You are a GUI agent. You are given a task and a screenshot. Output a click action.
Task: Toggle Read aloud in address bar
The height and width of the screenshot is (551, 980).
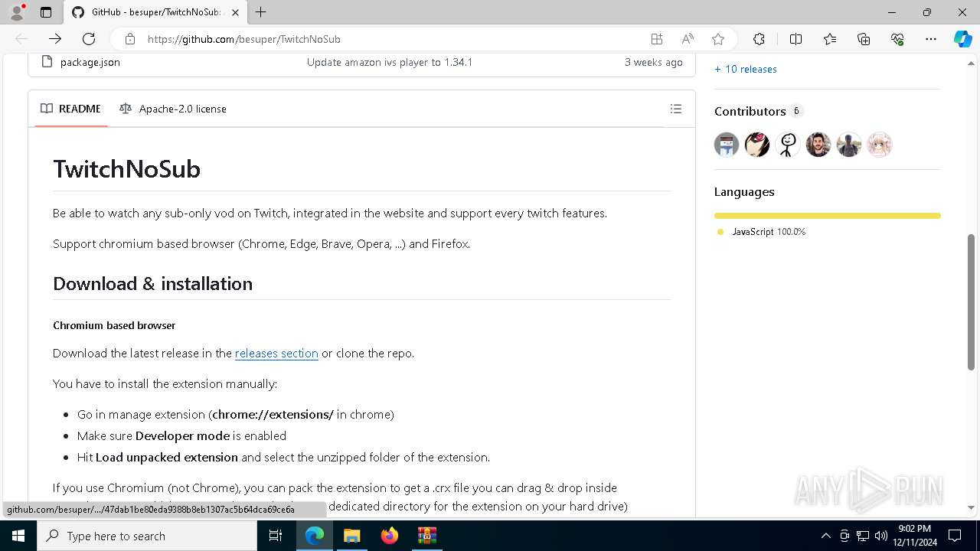click(x=688, y=39)
